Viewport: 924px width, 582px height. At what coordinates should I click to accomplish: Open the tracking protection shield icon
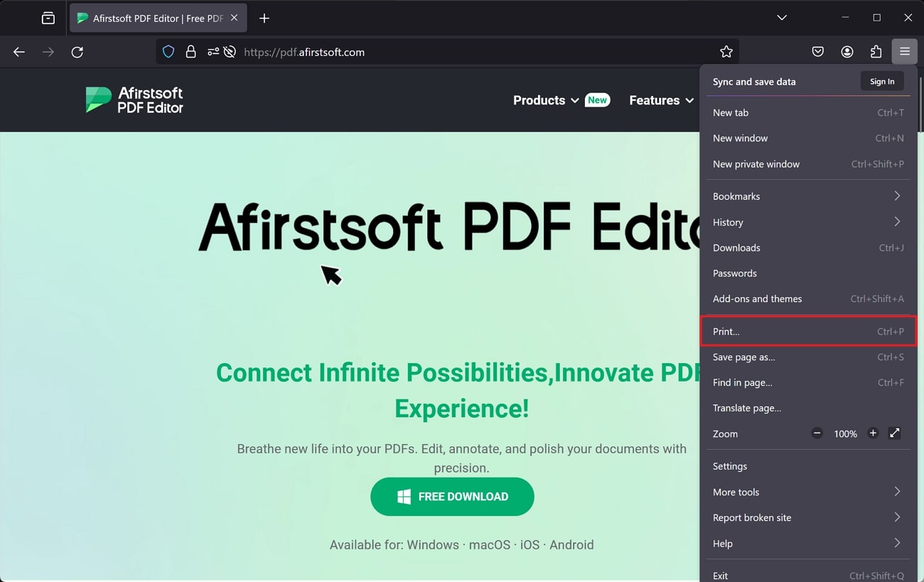168,52
